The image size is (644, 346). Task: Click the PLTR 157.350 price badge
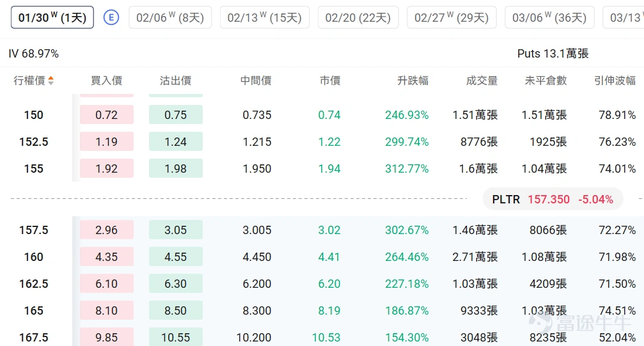[x=553, y=200]
